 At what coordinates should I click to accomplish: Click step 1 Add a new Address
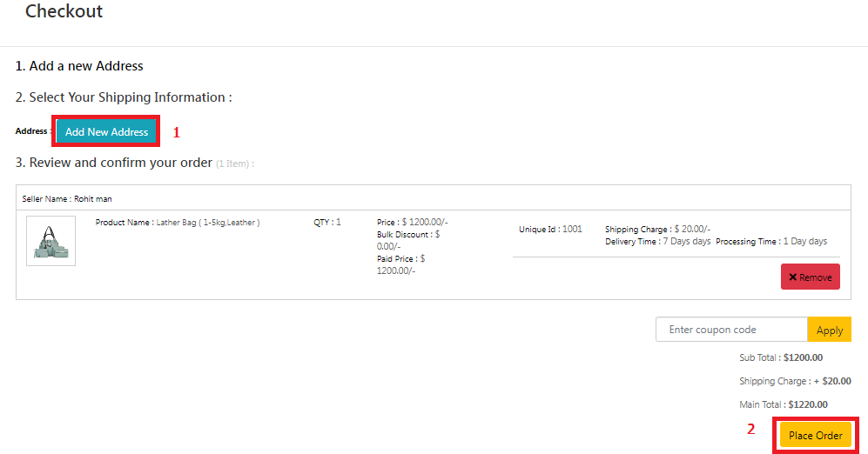(x=79, y=66)
